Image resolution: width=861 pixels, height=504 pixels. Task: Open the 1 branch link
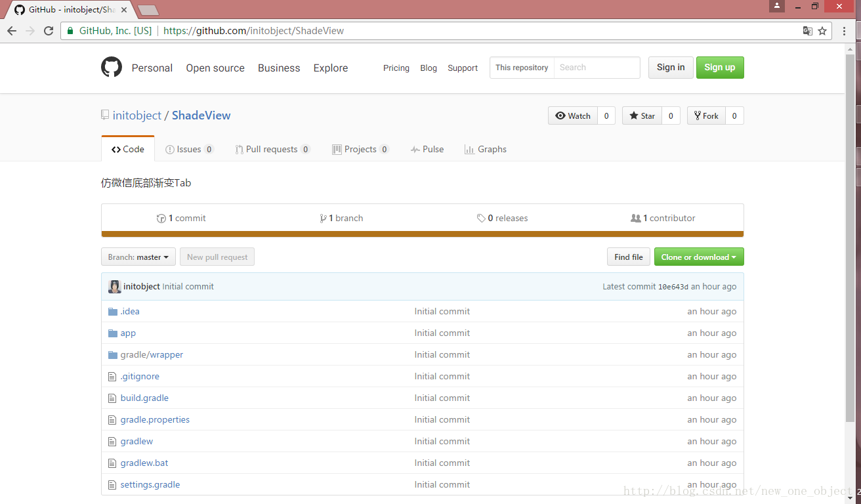(x=341, y=218)
